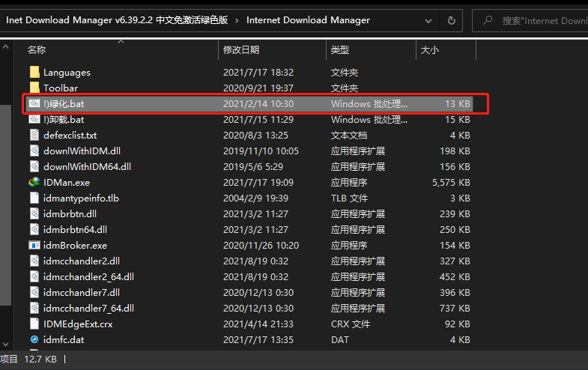
Task: Click the idmBroker.exe application icon
Action: (x=34, y=245)
